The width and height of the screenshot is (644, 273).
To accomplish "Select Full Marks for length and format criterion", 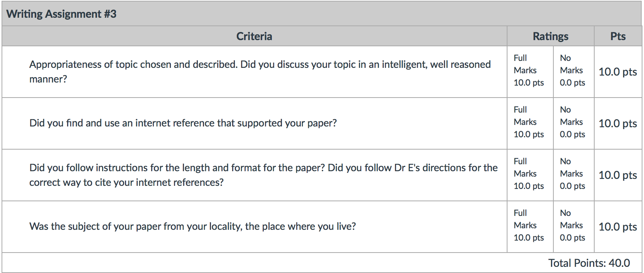I will pyautogui.click(x=529, y=174).
